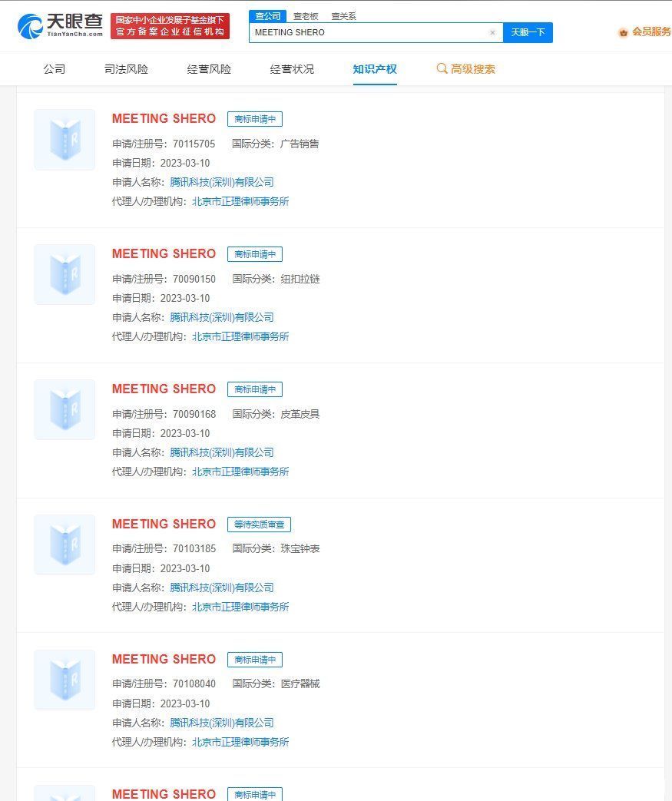The image size is (672, 801).
Task: Open trademark thumbnail for application 70090150
Action: pyautogui.click(x=65, y=274)
